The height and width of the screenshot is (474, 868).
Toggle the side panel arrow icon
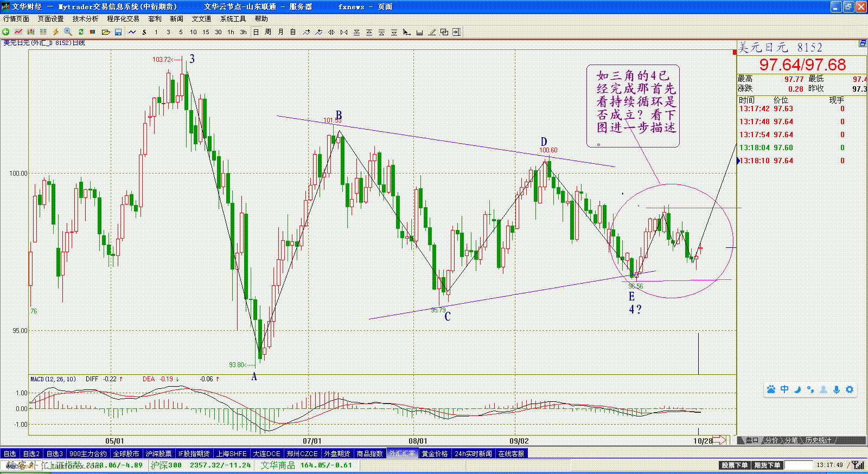(x=457, y=32)
